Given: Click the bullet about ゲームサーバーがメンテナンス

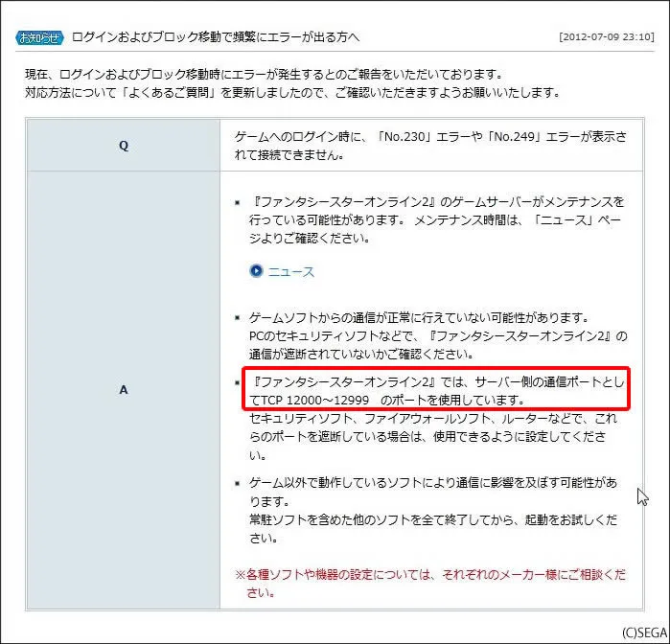Looking at the screenshot, I should 436,219.
